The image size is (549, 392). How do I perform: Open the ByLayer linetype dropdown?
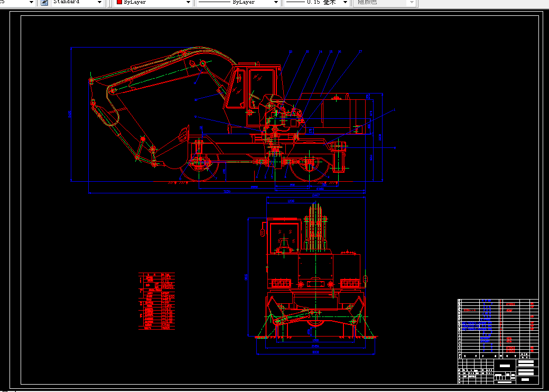[276, 3]
